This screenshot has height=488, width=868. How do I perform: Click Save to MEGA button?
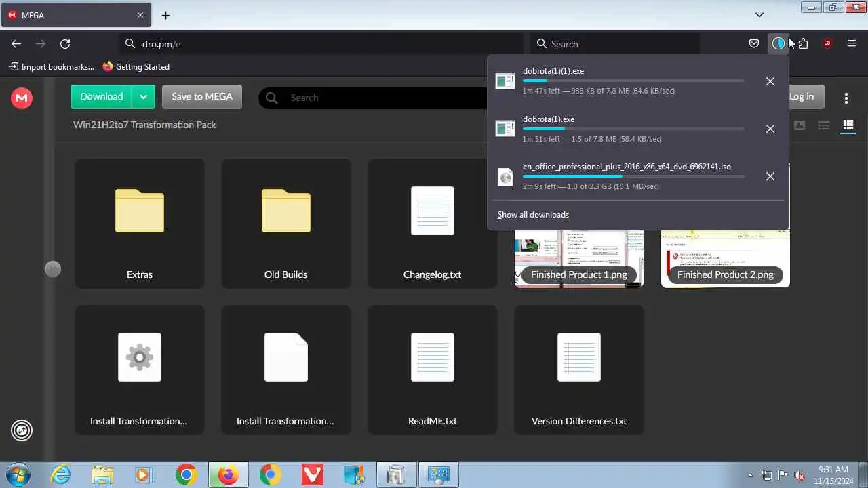coord(202,97)
